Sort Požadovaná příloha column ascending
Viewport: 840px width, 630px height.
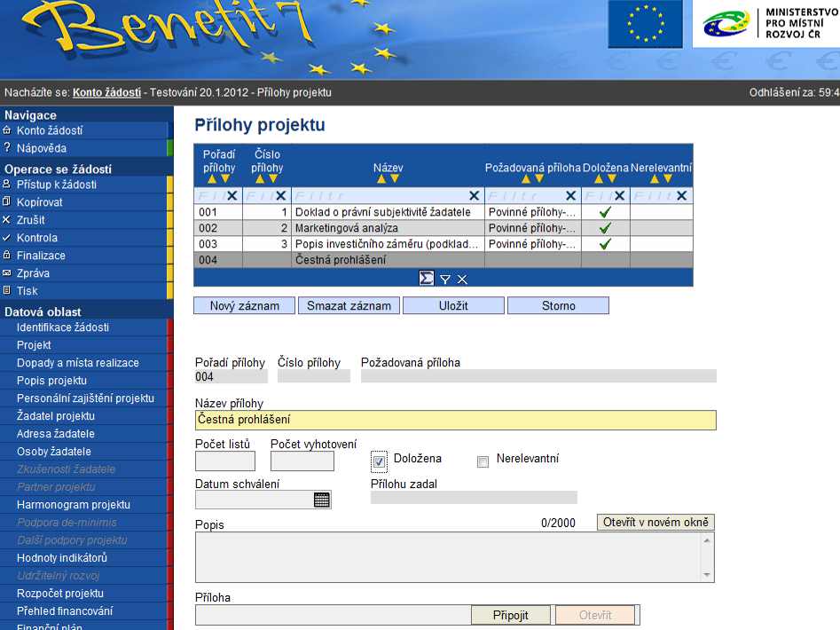(x=526, y=179)
